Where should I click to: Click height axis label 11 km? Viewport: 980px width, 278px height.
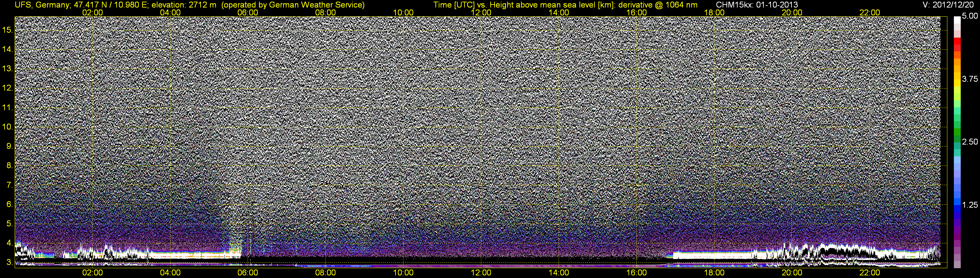click(x=7, y=107)
